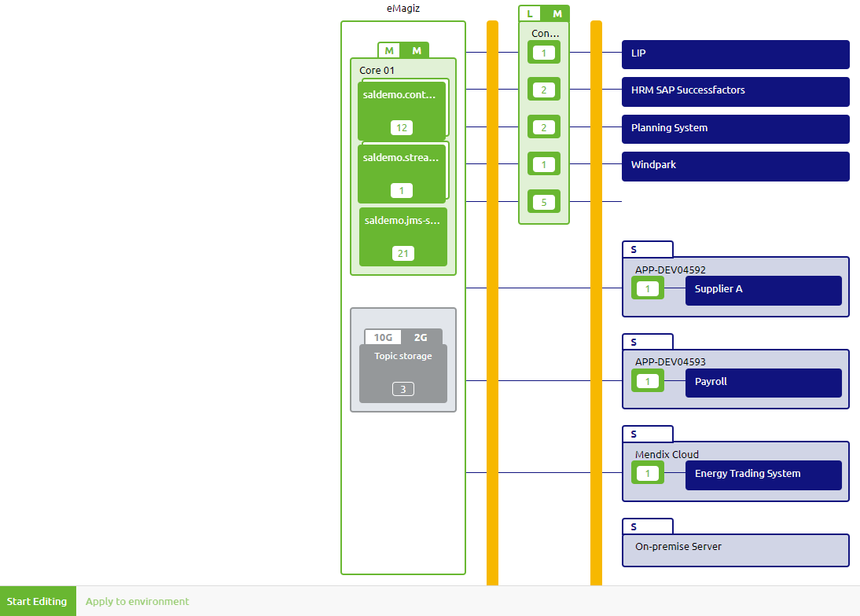The image size is (860, 616).
Task: Click the yellow message bus bar
Action: [491, 314]
